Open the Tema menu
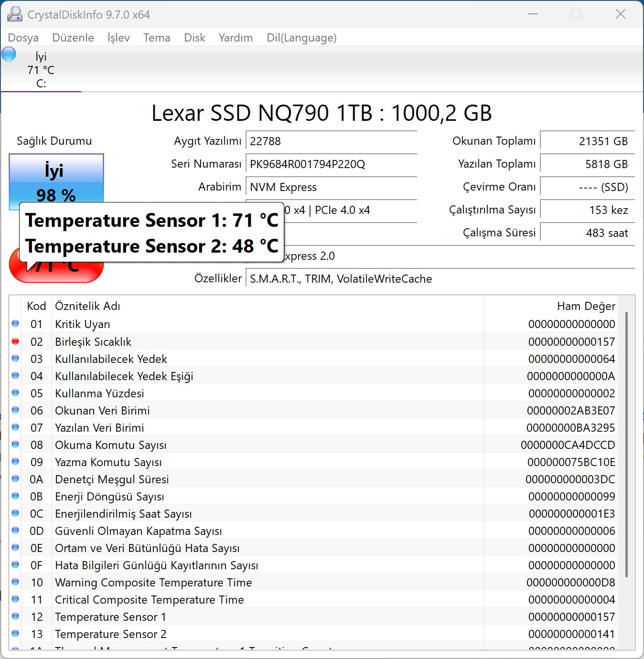644x659 pixels. [157, 38]
